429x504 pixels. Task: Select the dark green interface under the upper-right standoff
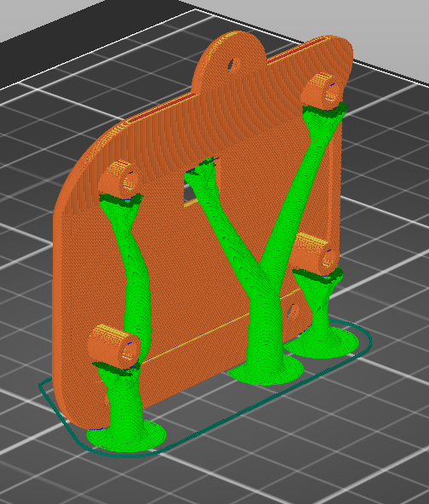coord(324,109)
